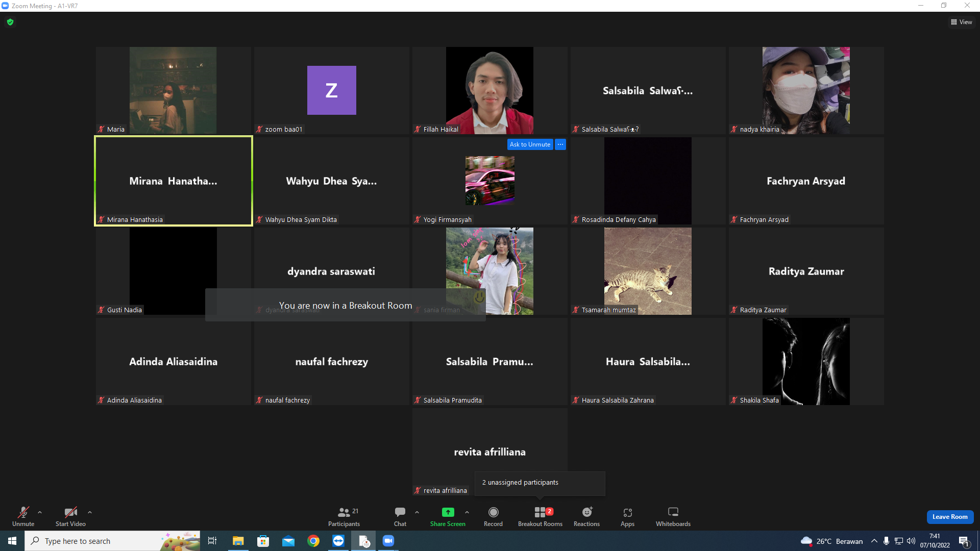
Task: Select the Tsamarah mumtaz cat picture tile
Action: [x=648, y=271]
